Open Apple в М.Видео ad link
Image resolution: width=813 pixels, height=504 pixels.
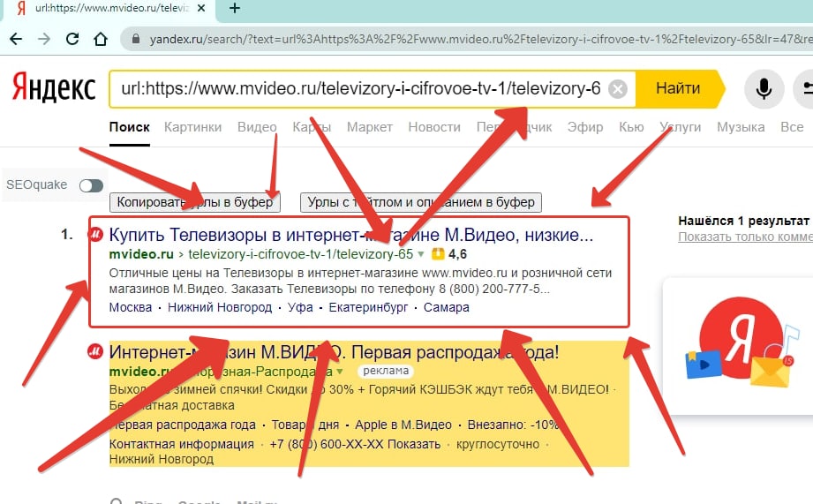[x=403, y=425]
